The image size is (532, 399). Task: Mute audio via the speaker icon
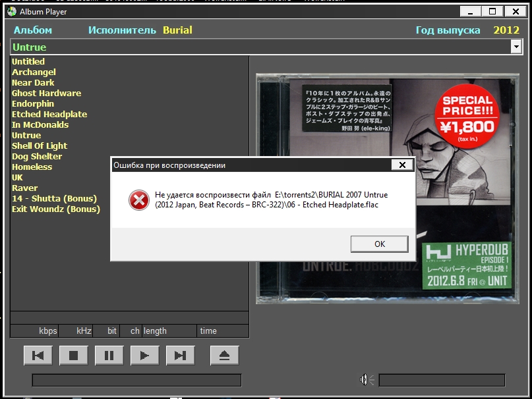pos(367,380)
